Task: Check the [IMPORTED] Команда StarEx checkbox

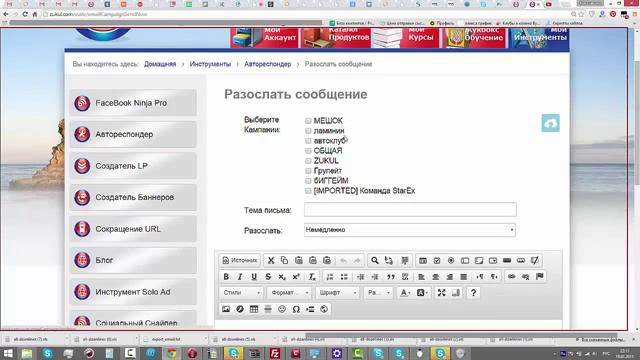Action: pos(308,191)
